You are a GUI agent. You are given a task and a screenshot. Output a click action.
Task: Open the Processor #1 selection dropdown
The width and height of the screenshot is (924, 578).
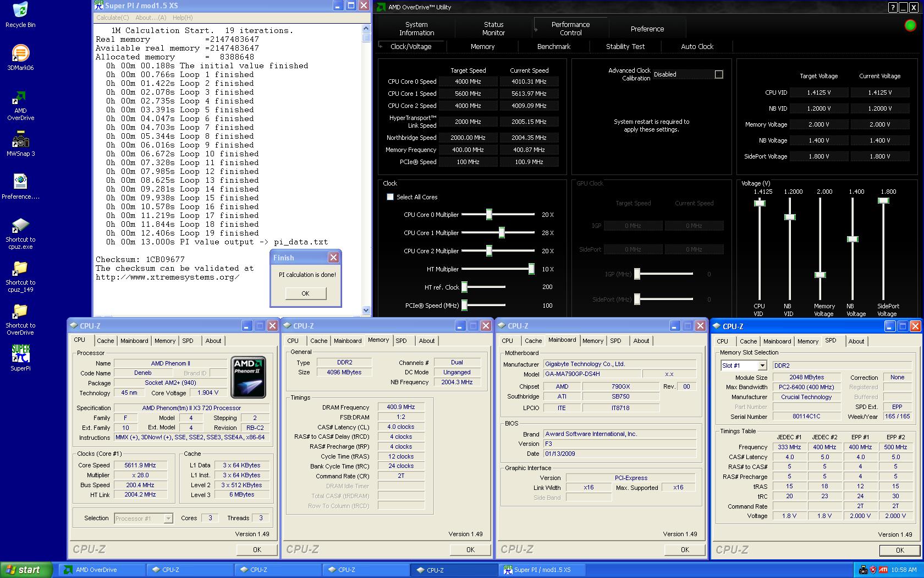(168, 519)
